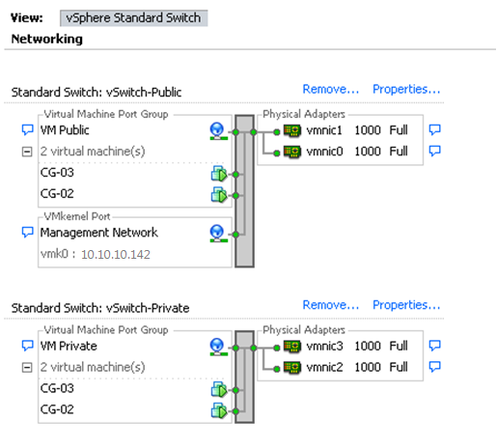This screenshot has width=497, height=448.
Task: Click the info bubble icon beside vmnic0
Action: pos(434,151)
